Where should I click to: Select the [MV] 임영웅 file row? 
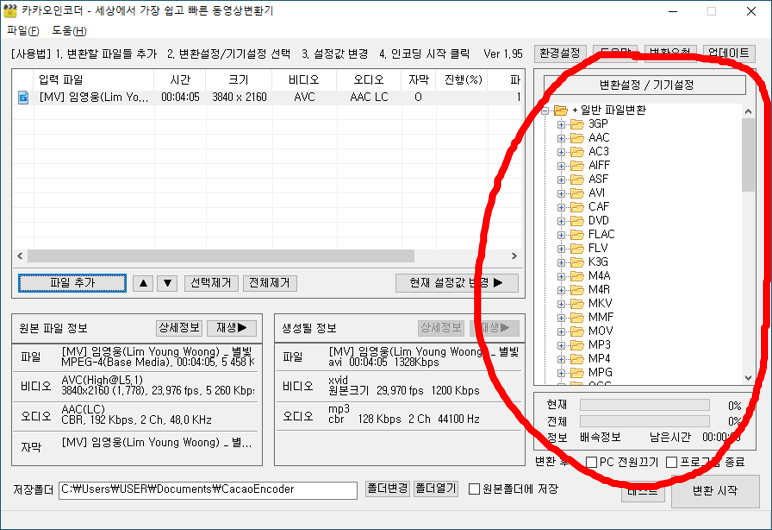point(267,98)
